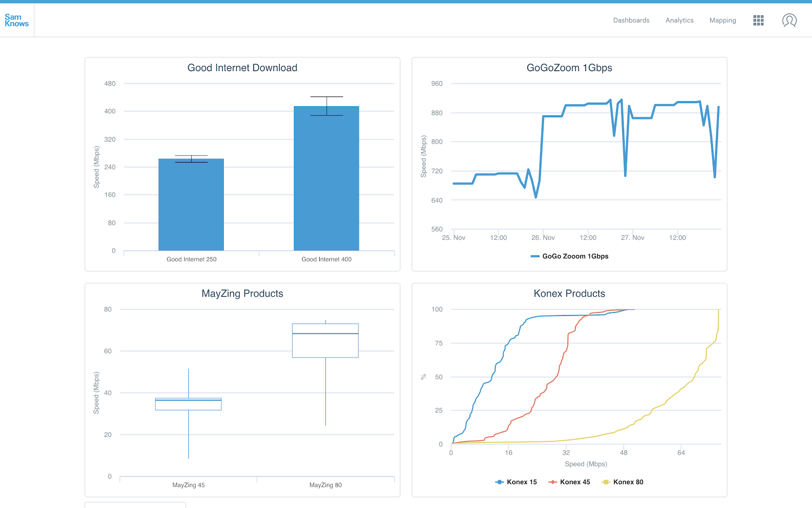This screenshot has width=812, height=508.
Task: Click the Good Internet 400 axis label
Action: [x=326, y=260]
